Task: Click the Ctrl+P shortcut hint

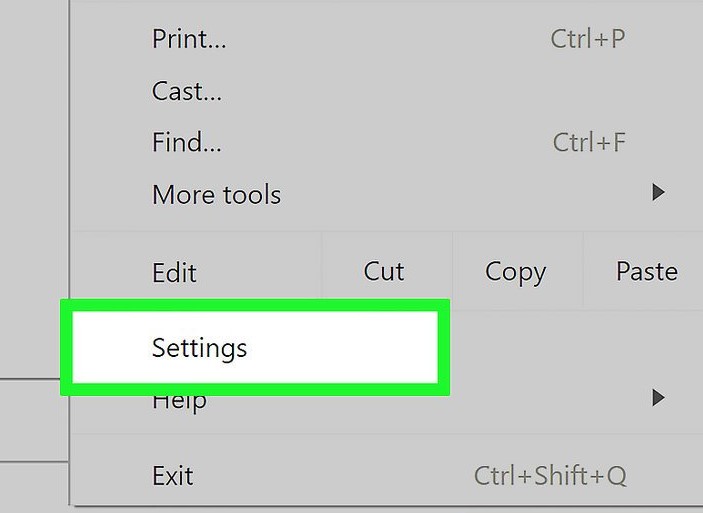Action: click(588, 40)
